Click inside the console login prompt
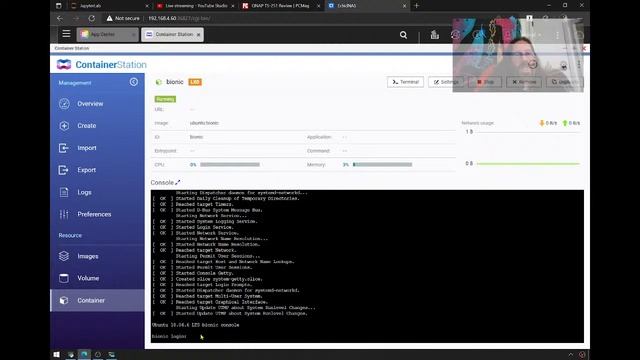The image size is (640, 360). (169, 337)
